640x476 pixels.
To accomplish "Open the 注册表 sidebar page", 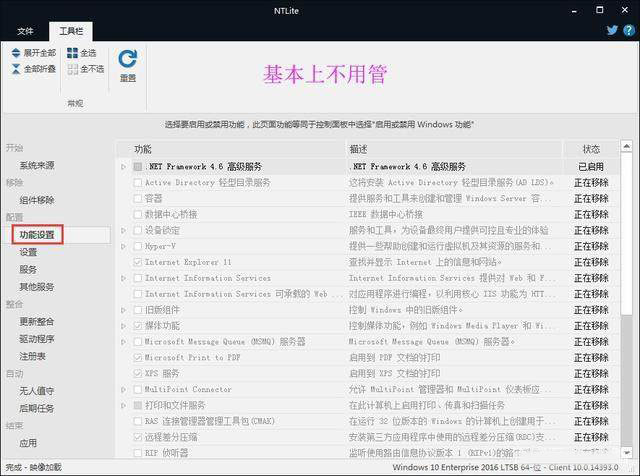I will 32,356.
